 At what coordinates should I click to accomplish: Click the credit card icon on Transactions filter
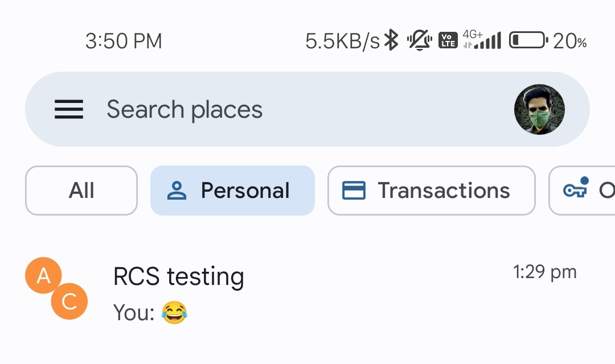point(353,190)
